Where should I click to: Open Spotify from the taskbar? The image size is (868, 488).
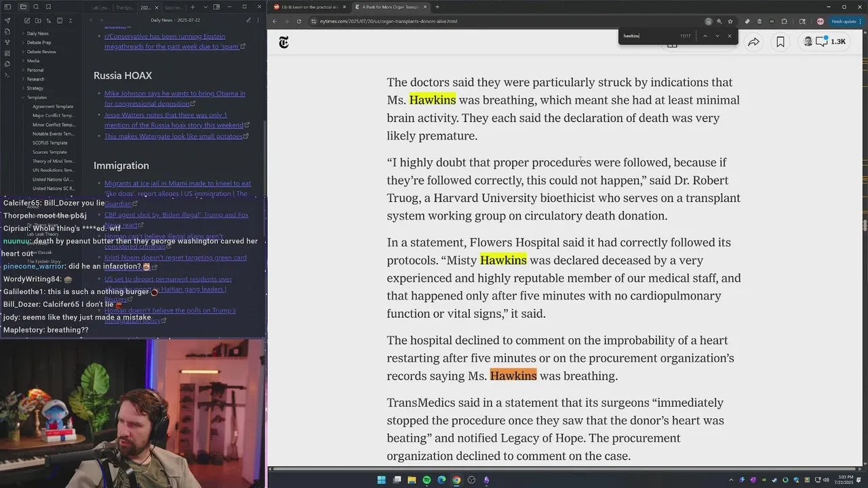427,480
